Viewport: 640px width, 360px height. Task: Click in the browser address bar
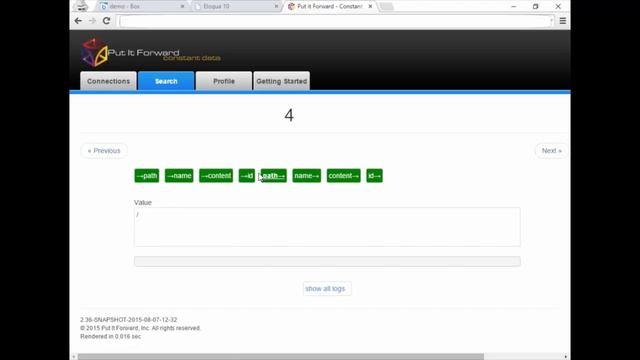(x=336, y=21)
